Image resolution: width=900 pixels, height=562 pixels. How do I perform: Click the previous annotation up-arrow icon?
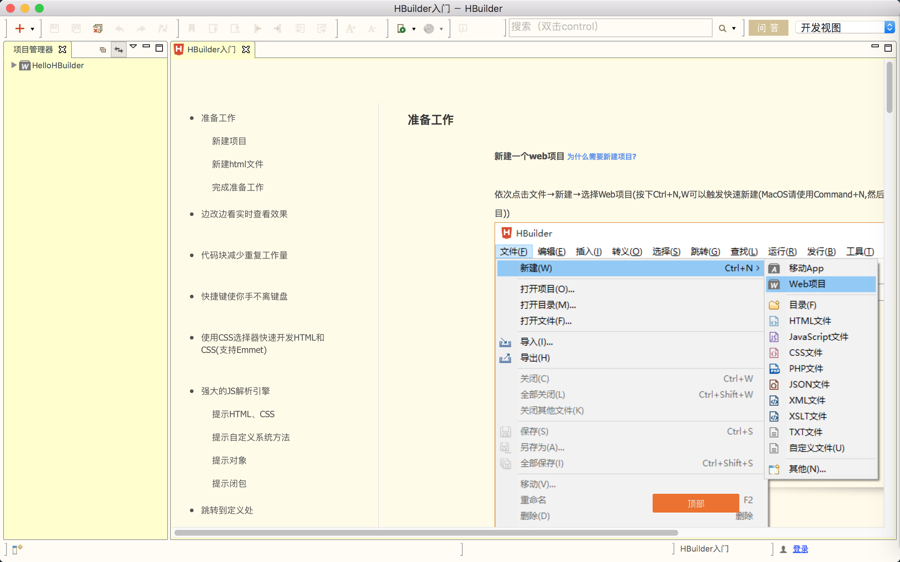[214, 28]
